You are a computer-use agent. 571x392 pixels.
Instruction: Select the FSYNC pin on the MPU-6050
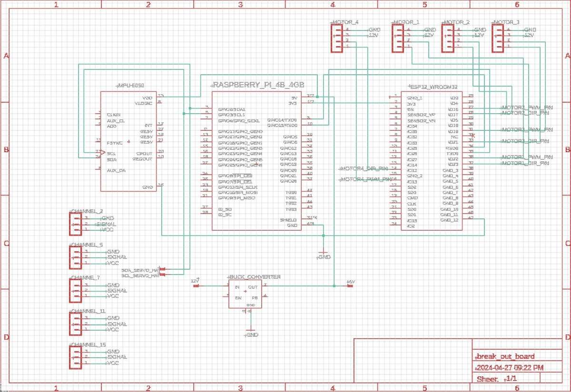pyautogui.click(x=115, y=142)
